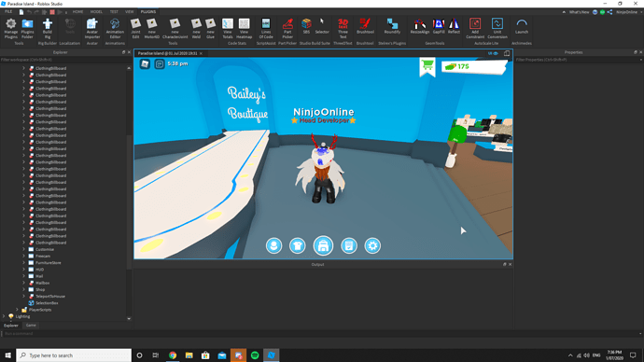Launch the Archimedes plugin
The width and height of the screenshot is (644, 362).
tap(522, 26)
